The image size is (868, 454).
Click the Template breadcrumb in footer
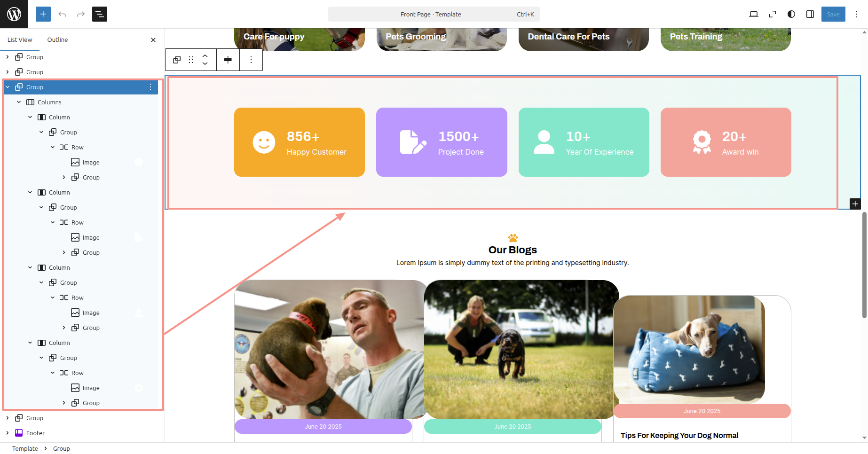click(25, 448)
